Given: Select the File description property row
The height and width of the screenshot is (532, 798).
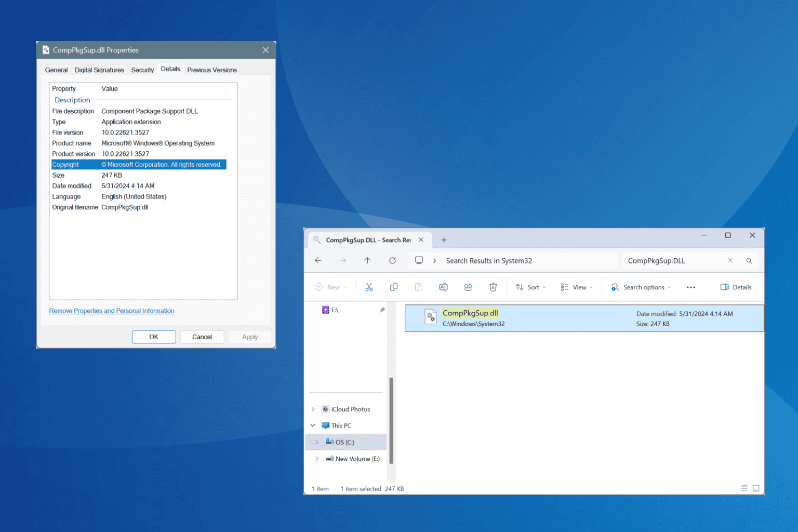Looking at the screenshot, I should 139,111.
